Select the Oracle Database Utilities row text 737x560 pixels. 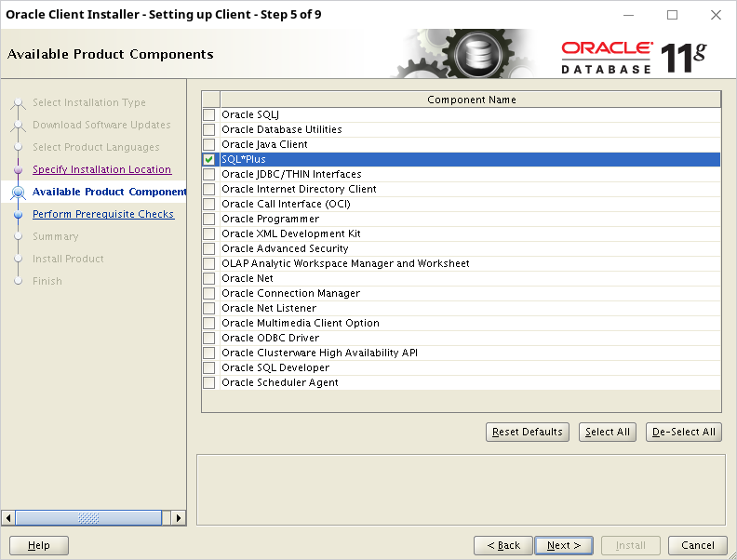[x=282, y=129]
